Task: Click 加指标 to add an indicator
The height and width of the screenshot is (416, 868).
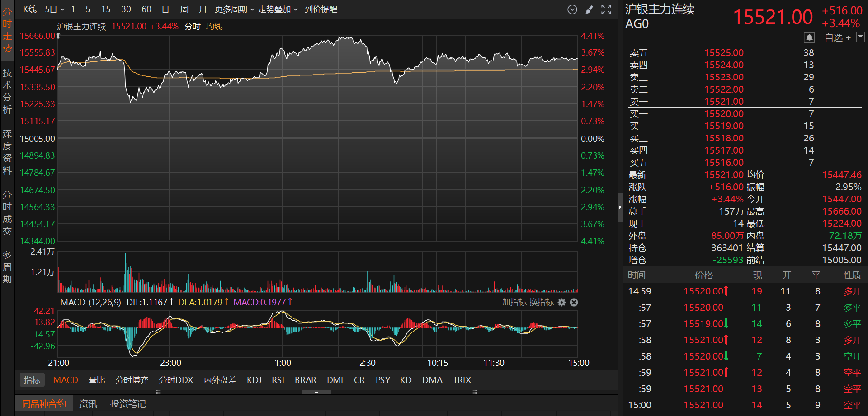Action: pyautogui.click(x=514, y=302)
